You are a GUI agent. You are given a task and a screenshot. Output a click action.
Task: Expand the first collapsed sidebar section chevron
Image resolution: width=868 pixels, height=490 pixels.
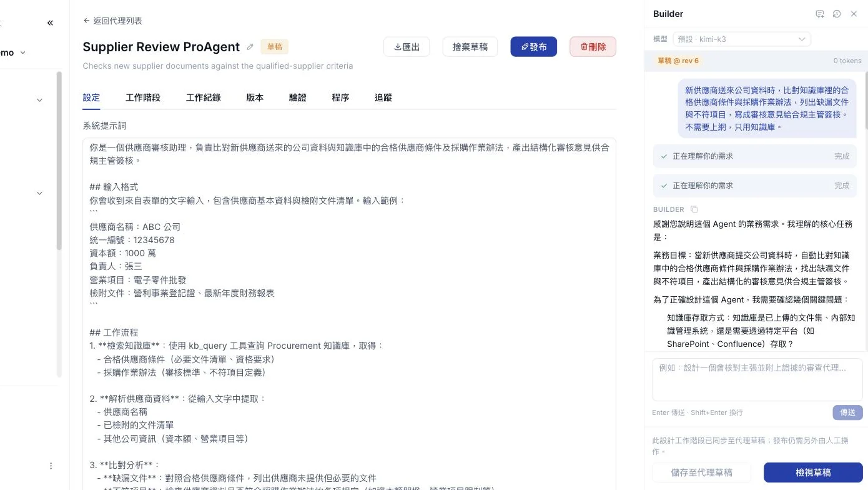point(39,100)
